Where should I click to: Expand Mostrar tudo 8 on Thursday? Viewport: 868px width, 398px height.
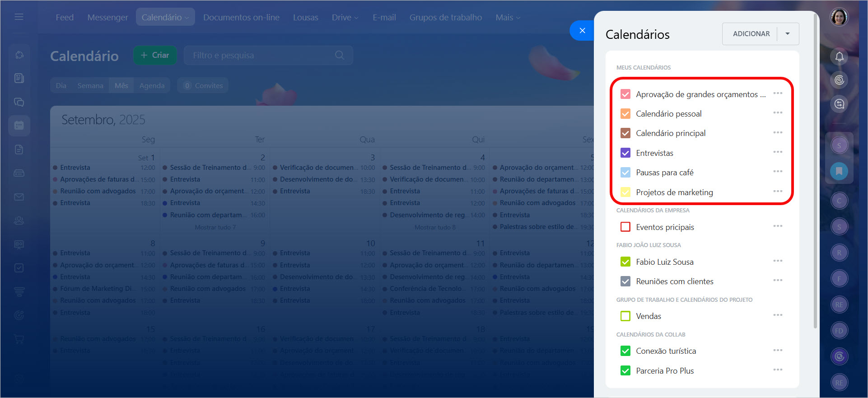pos(435,227)
